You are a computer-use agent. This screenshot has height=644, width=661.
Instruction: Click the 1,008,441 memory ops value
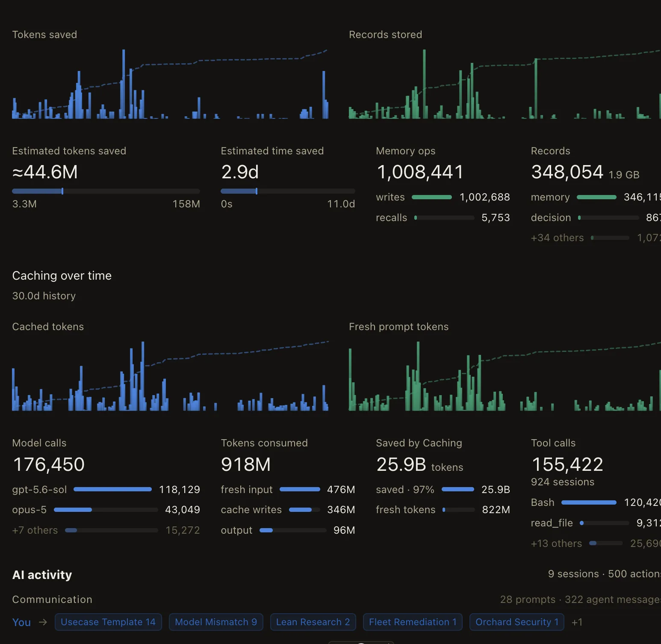coord(420,172)
